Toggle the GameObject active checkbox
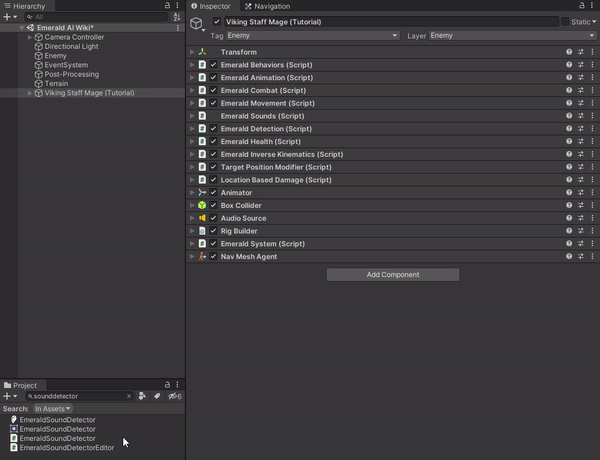 (x=217, y=21)
